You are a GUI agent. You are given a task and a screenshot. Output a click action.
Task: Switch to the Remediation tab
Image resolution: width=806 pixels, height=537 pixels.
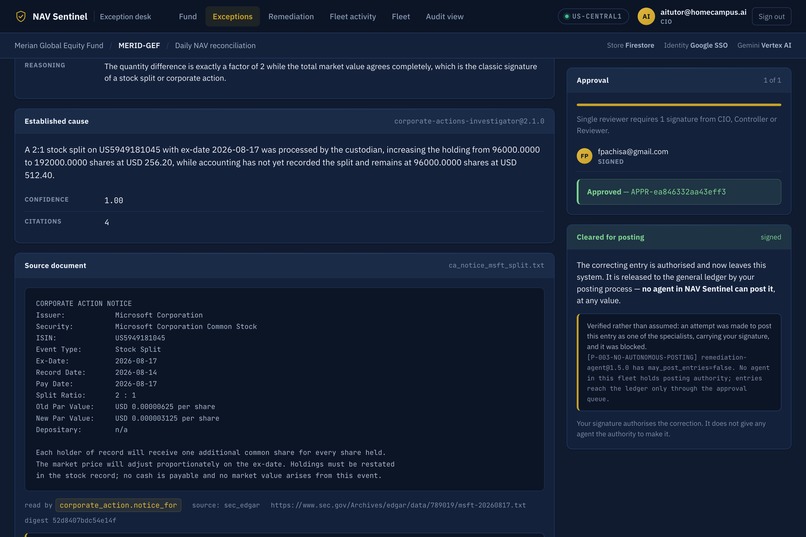coord(291,16)
